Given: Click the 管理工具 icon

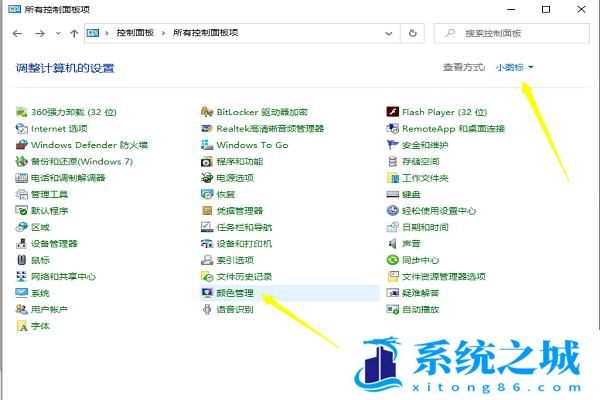Looking at the screenshot, I should pyautogui.click(x=21, y=194).
